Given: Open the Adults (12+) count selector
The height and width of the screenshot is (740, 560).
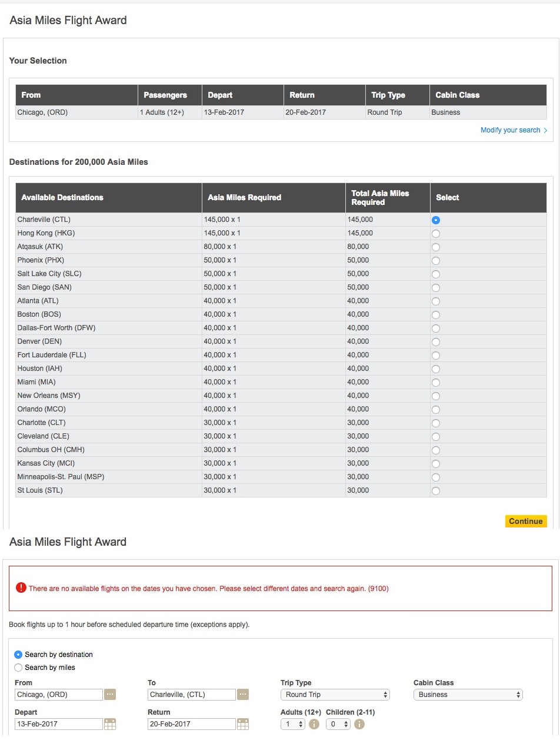Looking at the screenshot, I should click(292, 724).
